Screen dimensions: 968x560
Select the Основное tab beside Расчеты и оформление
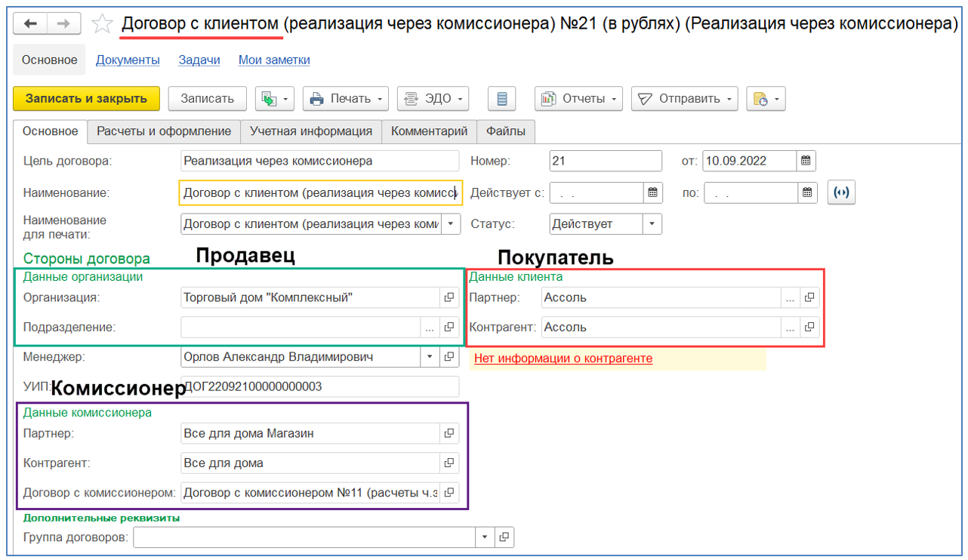click(50, 131)
